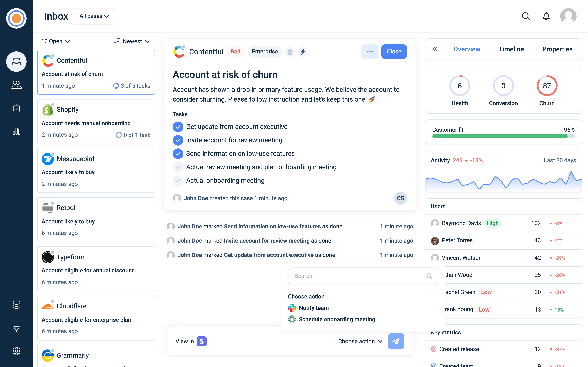
Task: Select the 'Schedule onboarding meeting' action
Action: [337, 319]
